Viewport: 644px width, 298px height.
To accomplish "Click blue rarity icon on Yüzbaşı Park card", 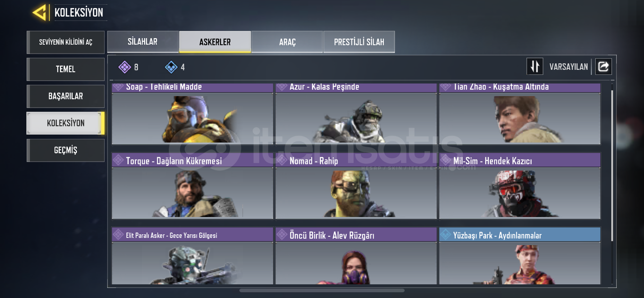I will (446, 235).
